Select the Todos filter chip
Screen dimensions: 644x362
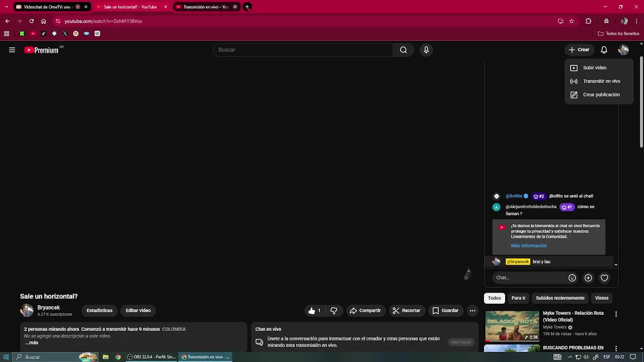(495, 298)
